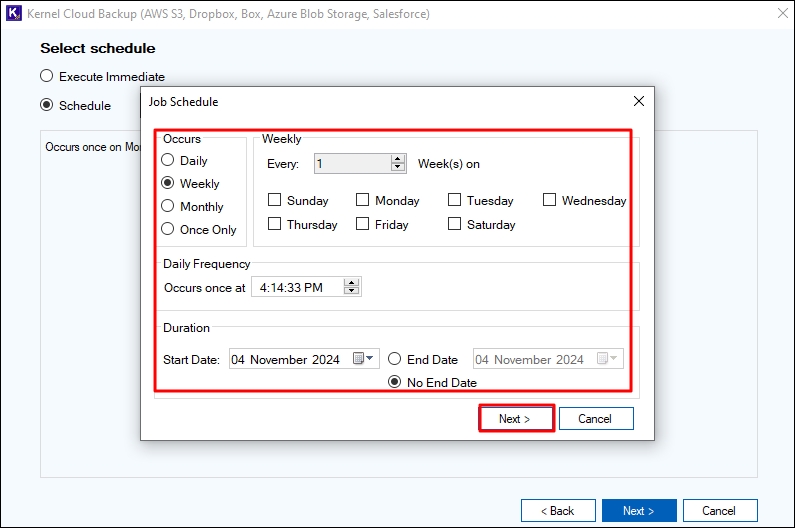This screenshot has height=528, width=795.
Task: Click Cancel in the main wizard window
Action: 720,510
